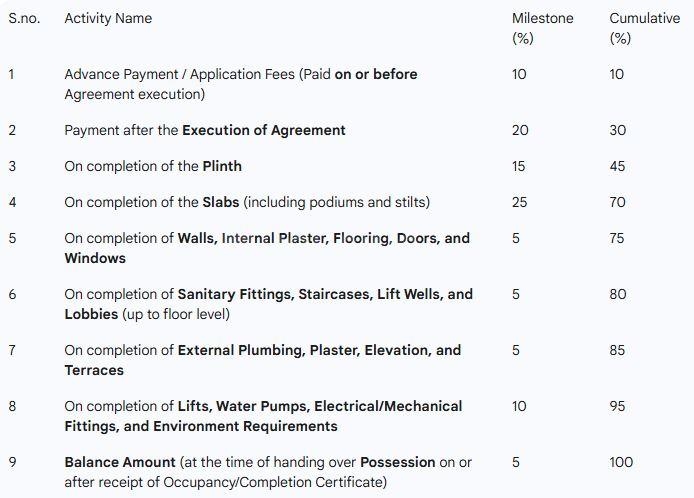The image size is (694, 498).
Task: Select the "On completion of the Plinth" activity
Action: [153, 166]
